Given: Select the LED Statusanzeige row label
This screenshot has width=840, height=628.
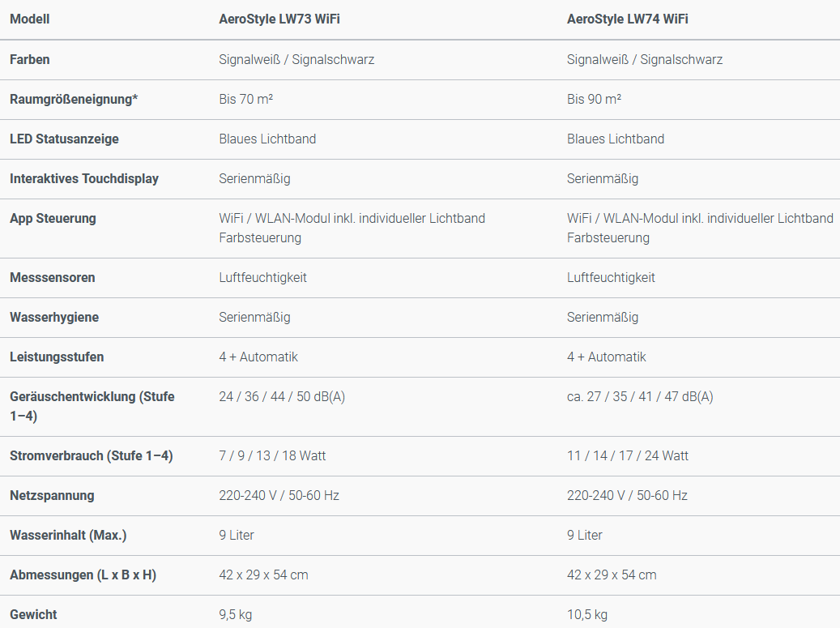Looking at the screenshot, I should tap(65, 139).
